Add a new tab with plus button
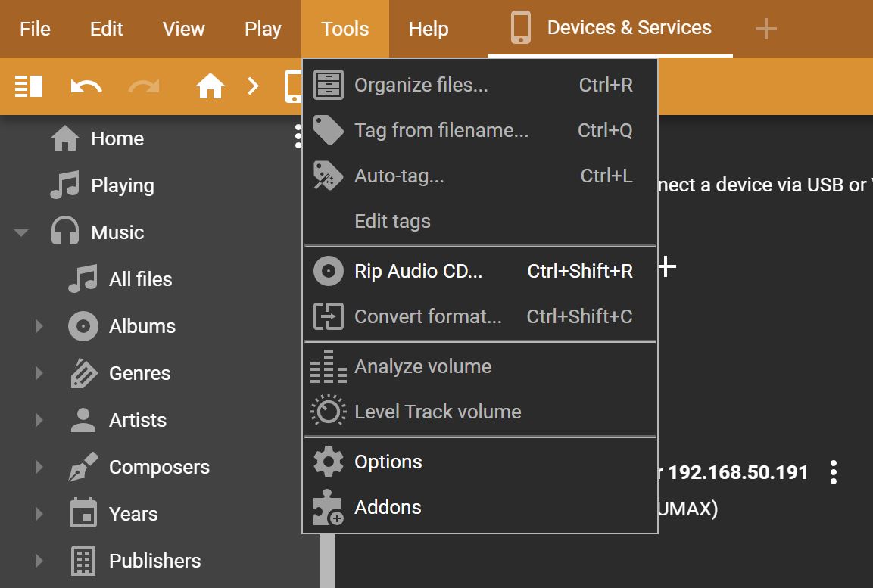The width and height of the screenshot is (873, 588). (x=766, y=29)
